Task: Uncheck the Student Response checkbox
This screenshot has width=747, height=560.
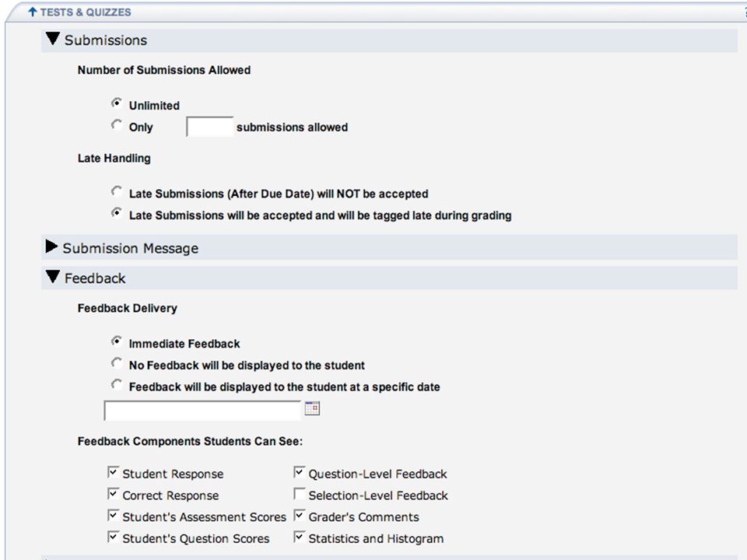Action: 113,472
